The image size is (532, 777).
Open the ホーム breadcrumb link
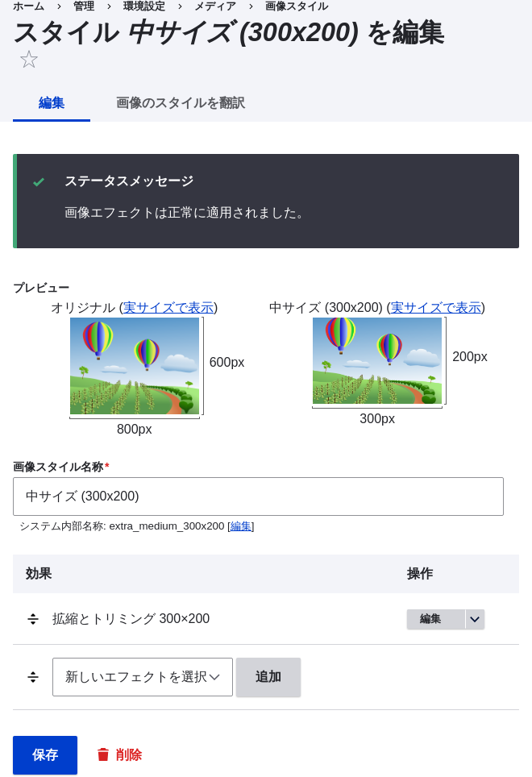point(28,6)
